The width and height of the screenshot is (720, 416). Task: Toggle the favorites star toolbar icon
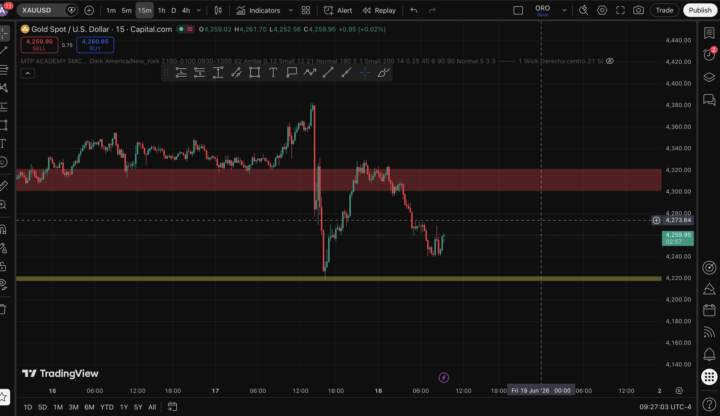pos(3,397)
